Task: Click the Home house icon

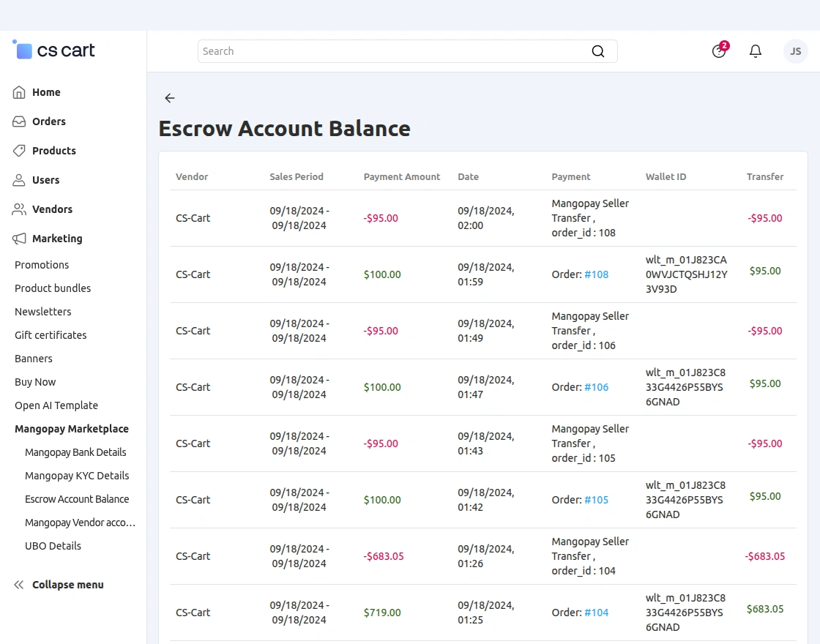Action: pyautogui.click(x=19, y=92)
